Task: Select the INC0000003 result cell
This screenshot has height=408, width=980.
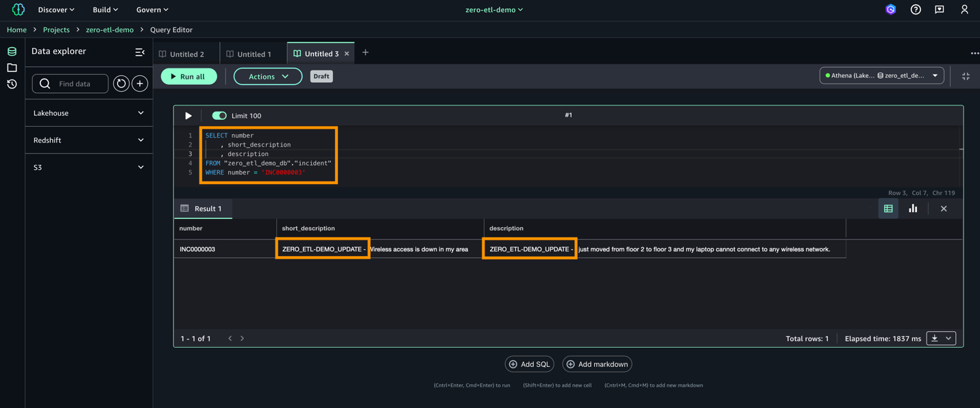Action: (x=225, y=249)
